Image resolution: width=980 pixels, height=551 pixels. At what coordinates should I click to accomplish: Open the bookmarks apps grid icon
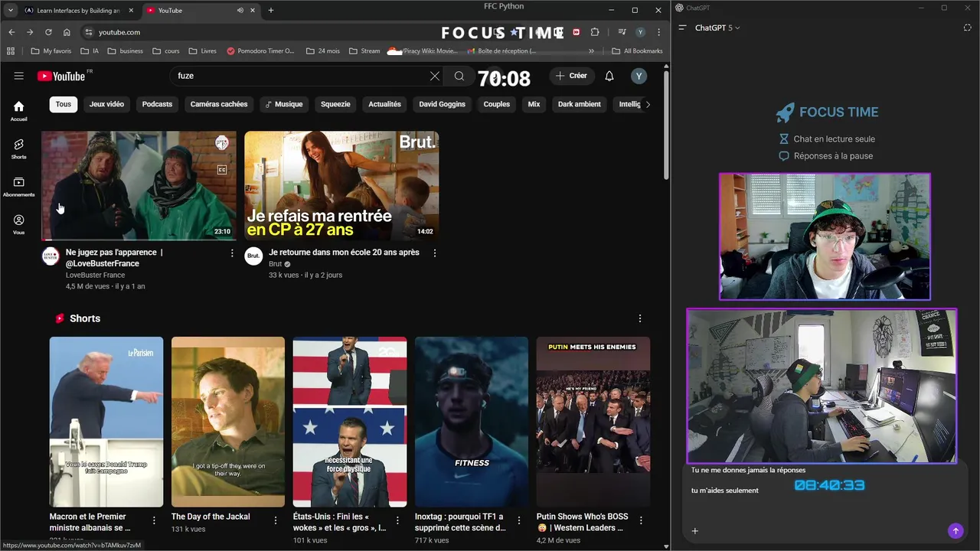tap(11, 51)
